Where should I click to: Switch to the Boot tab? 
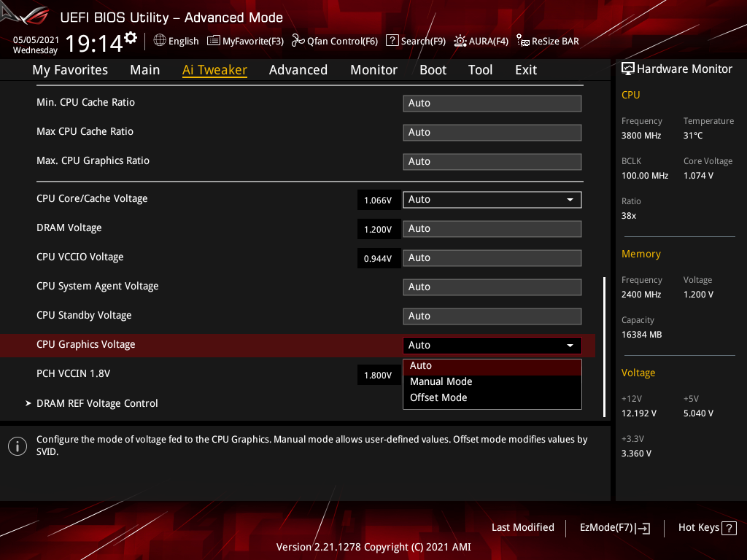[433, 70]
